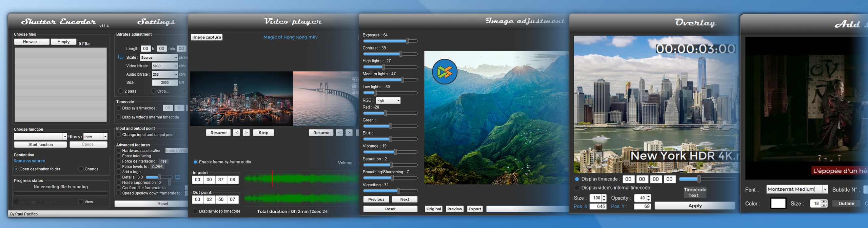This screenshot has width=868, height=228.
Task: Click the Image capture button
Action: coord(206,37)
